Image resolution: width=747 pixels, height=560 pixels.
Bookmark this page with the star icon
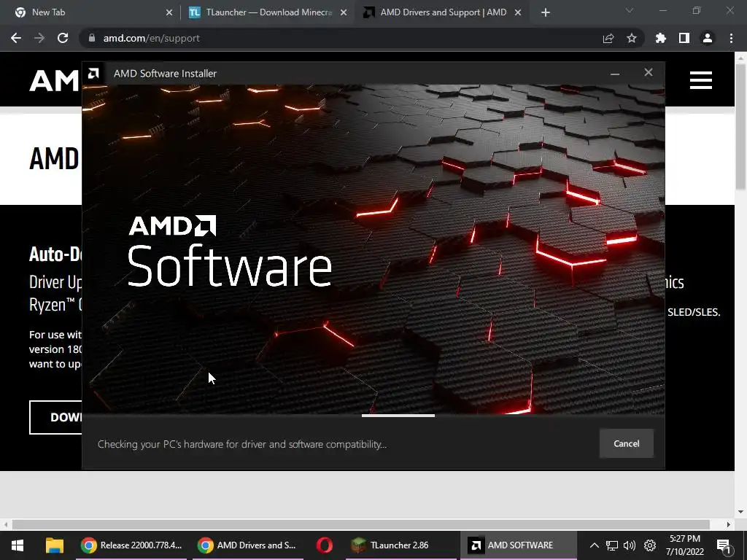click(631, 38)
